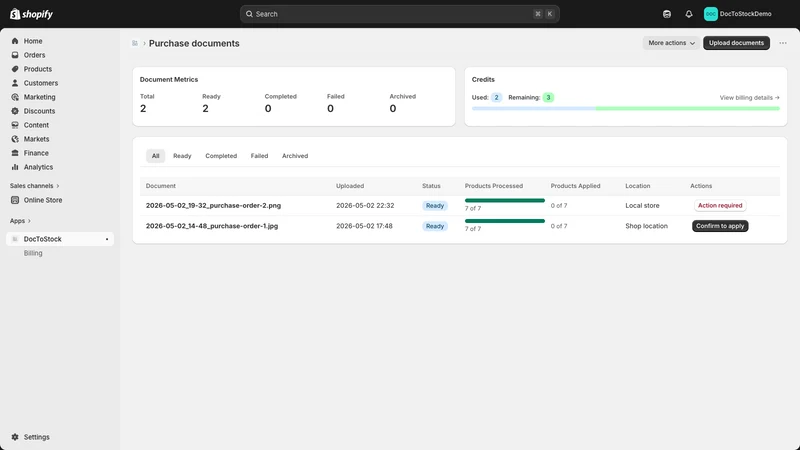Click the 2026-05-02 17:48 uploaded date
800x450 pixels.
click(364, 226)
